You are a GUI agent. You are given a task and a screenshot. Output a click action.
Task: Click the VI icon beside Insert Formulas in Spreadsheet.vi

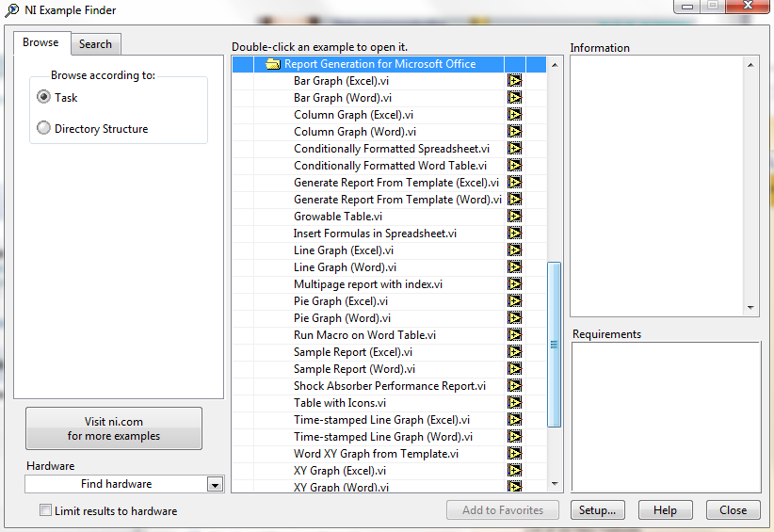(514, 233)
